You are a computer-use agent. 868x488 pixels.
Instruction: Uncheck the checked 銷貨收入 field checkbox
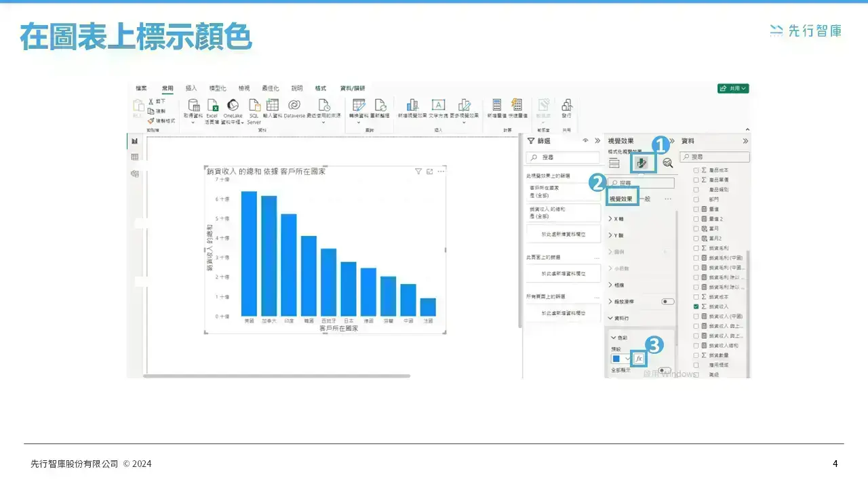point(696,307)
